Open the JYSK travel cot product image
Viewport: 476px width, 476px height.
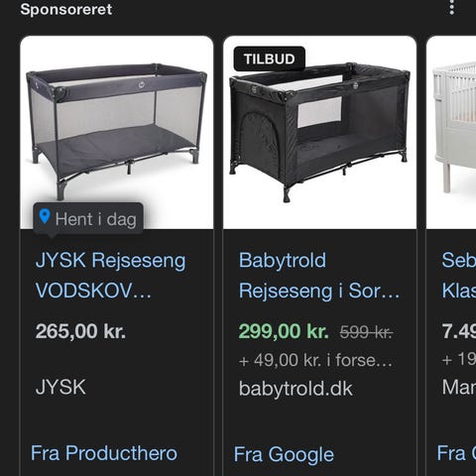(x=117, y=132)
